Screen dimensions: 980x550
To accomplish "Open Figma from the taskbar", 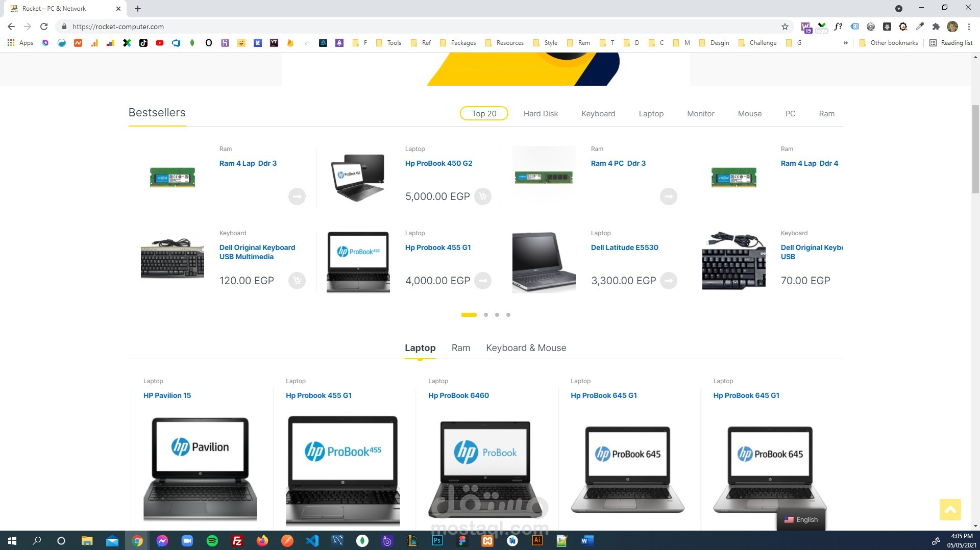I will coord(462,541).
